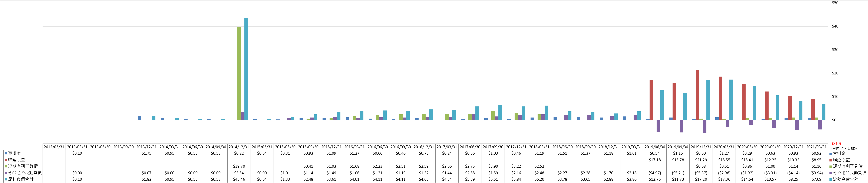Select the ($5.37) negative value cell
Viewport: 868px width, 183px height.
coord(701,173)
